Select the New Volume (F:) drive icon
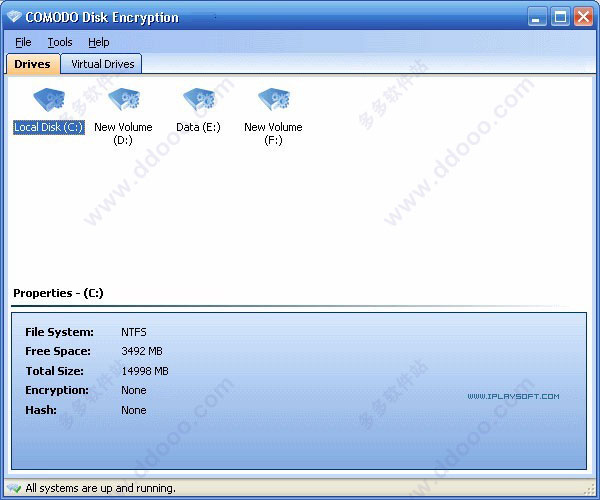600x500 pixels. (274, 99)
